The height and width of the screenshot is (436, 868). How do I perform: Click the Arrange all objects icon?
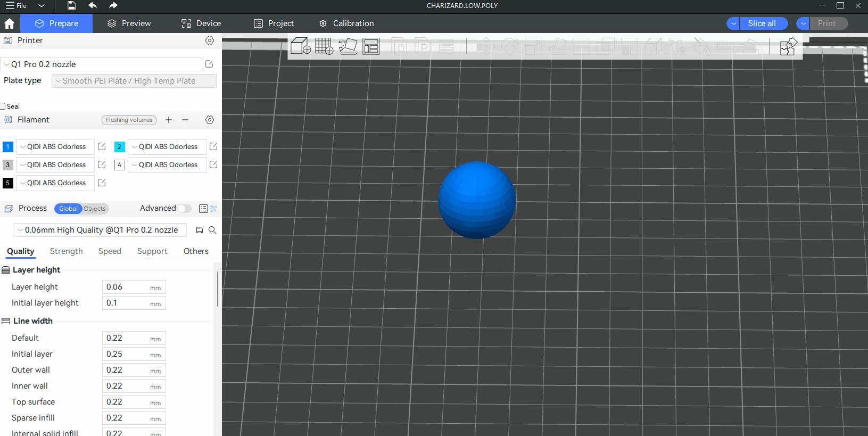pos(371,46)
